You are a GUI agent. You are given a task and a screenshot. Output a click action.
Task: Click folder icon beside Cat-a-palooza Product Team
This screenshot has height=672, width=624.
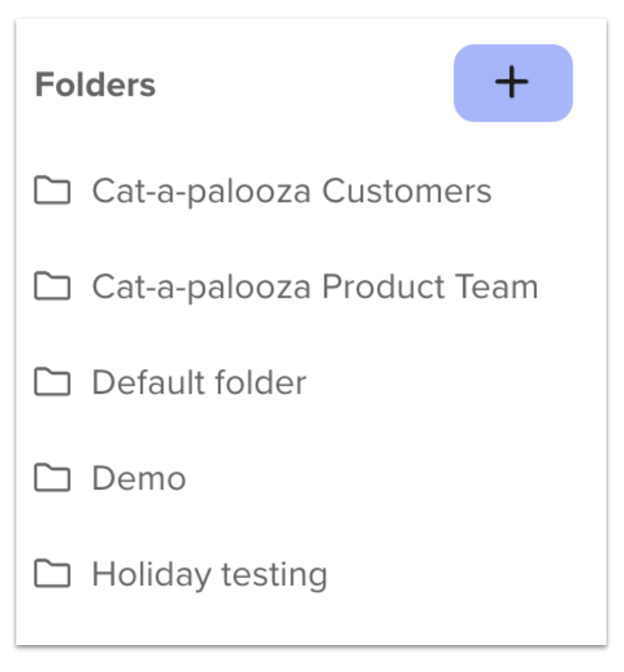(x=52, y=286)
